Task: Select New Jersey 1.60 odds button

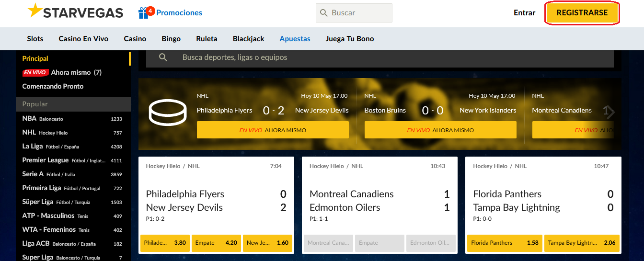Action: (267, 243)
